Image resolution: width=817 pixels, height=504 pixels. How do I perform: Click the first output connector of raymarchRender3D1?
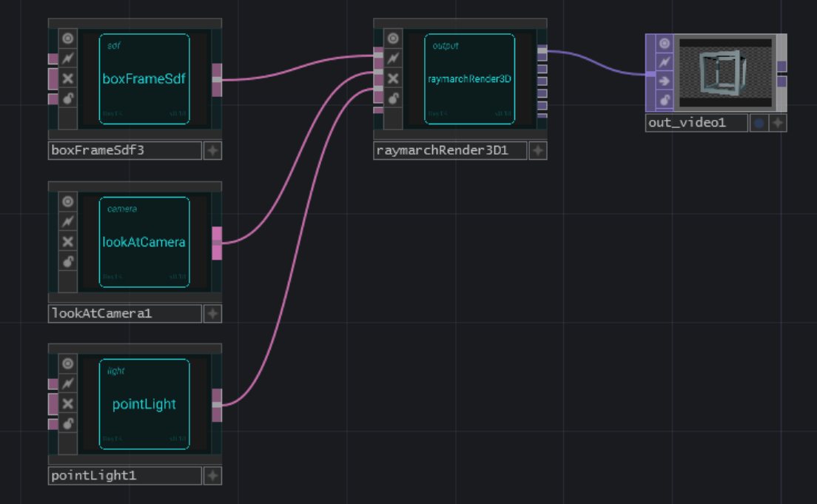tap(542, 53)
